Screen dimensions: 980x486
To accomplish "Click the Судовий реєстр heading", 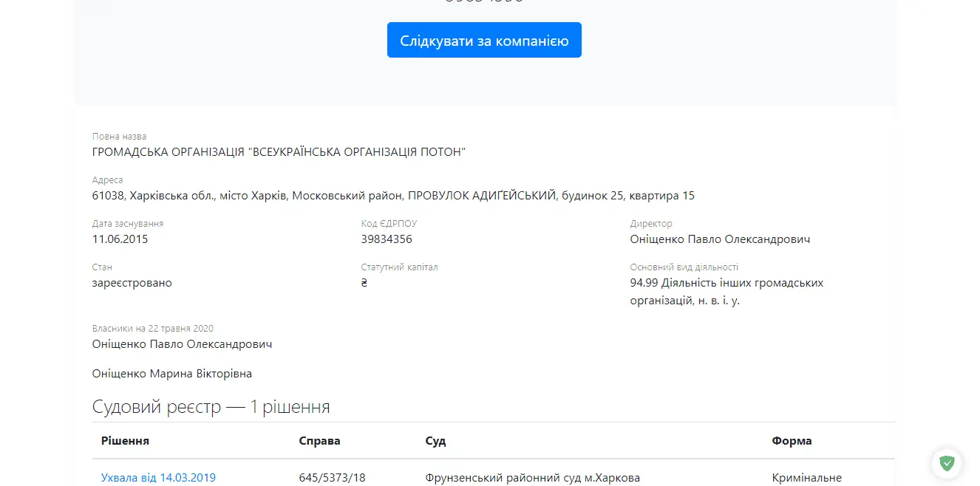I will click(x=211, y=407).
